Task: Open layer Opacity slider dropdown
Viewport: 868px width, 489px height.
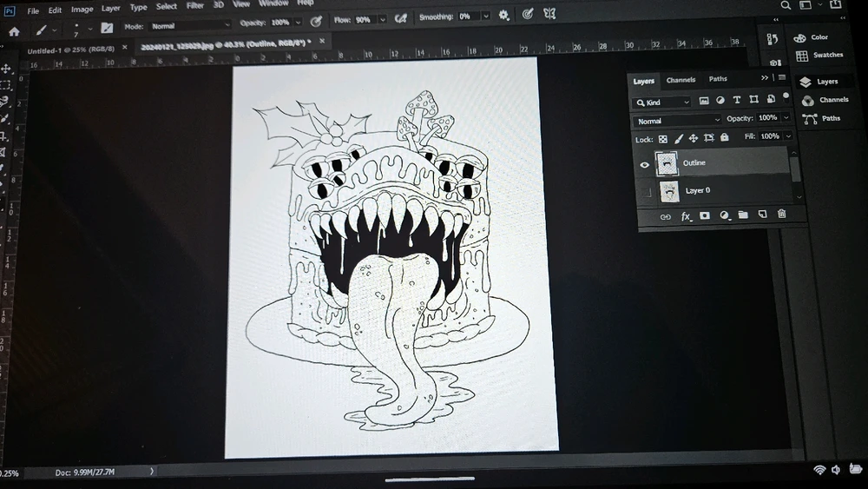Action: 786,117
